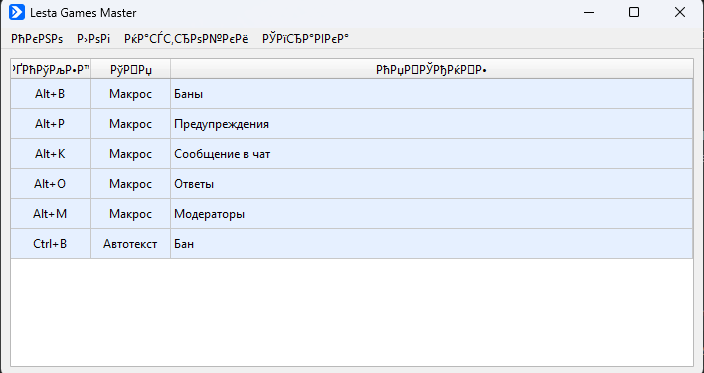Open the short garbled menu 'Р›РѕРі'
The image size is (704, 373).
(93, 39)
